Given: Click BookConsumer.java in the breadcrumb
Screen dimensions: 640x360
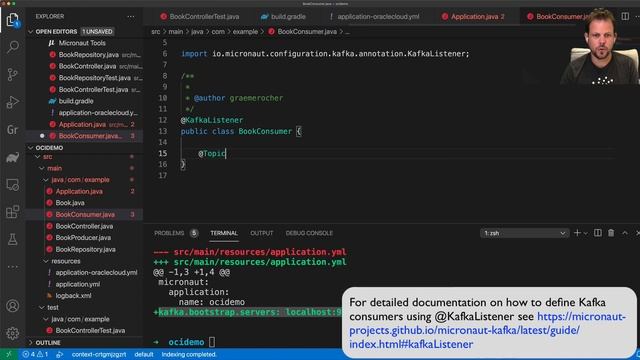Looking at the screenshot, I should (307, 31).
